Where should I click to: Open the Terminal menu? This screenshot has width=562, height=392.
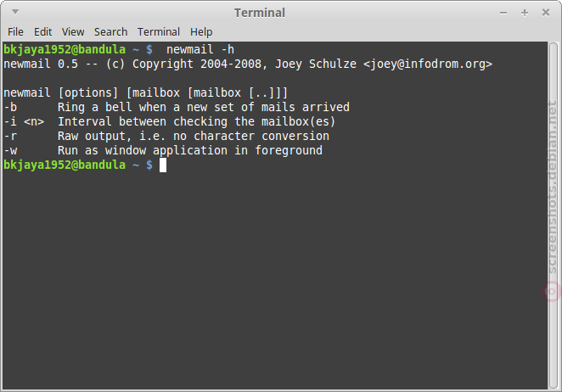pos(159,32)
